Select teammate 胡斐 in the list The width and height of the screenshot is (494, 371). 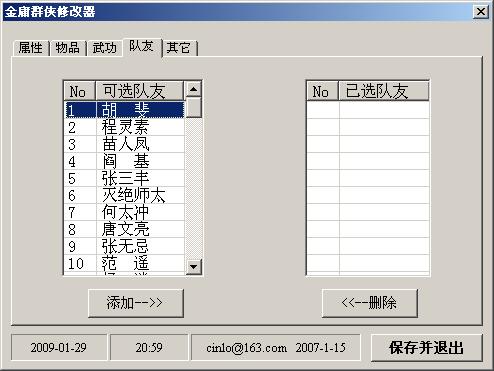(124, 110)
